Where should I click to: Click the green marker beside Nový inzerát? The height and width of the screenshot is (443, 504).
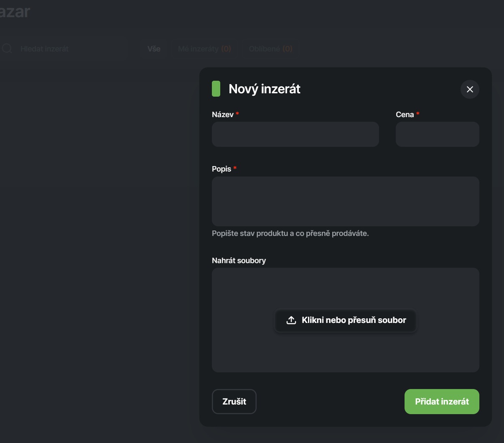[216, 89]
